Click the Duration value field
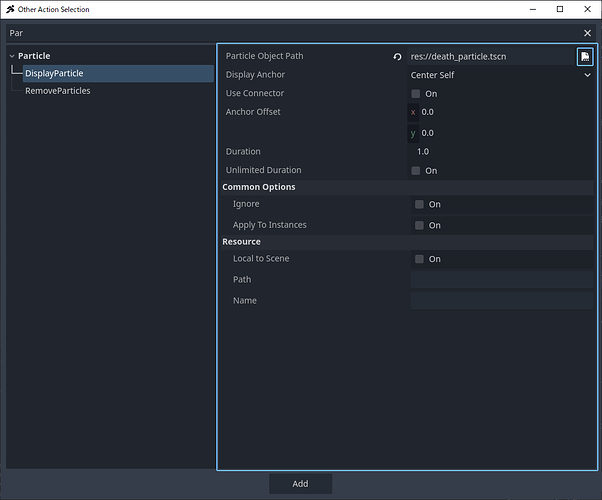This screenshot has width=602, height=500. (500, 152)
